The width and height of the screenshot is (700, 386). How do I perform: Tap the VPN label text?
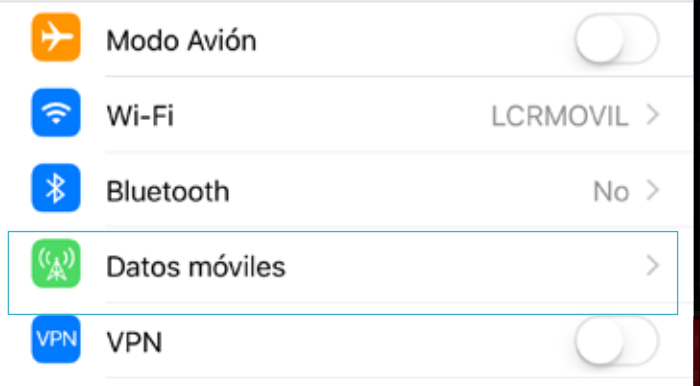click(134, 342)
